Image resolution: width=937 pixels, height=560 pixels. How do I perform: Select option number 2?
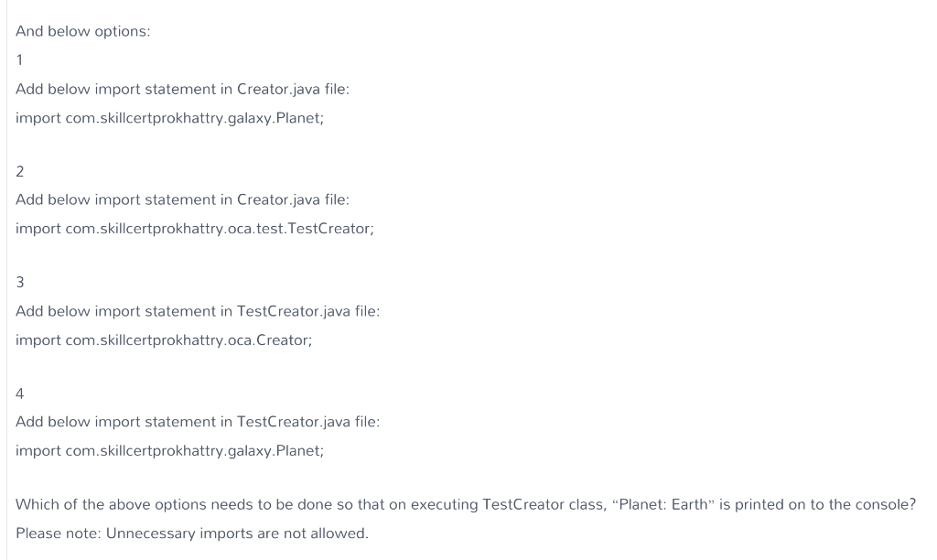click(x=20, y=171)
